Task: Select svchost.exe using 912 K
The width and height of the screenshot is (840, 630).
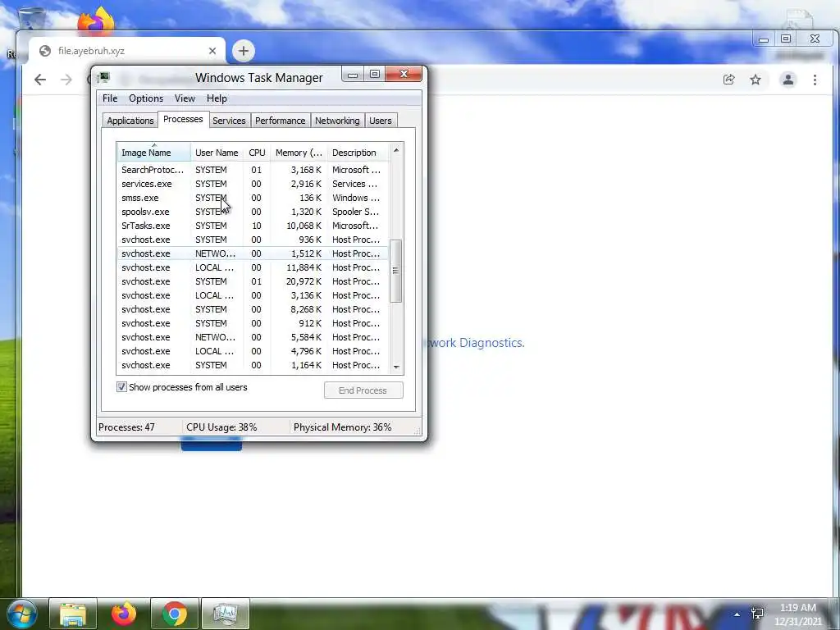Action: (253, 323)
